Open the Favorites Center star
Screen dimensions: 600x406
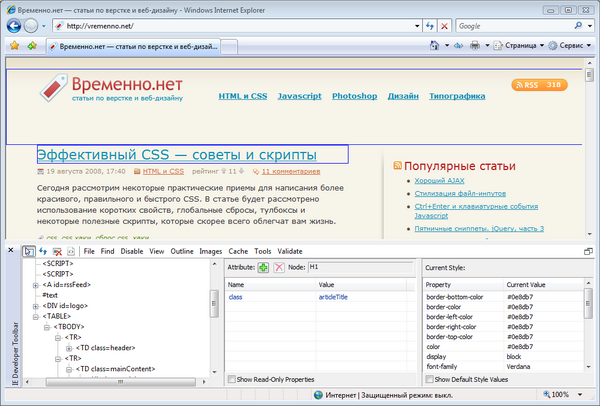click(x=15, y=46)
